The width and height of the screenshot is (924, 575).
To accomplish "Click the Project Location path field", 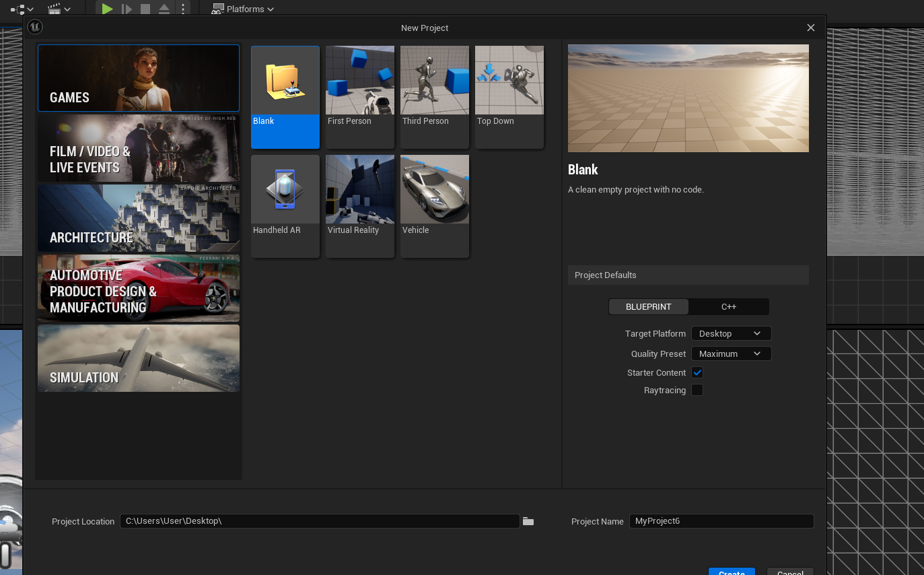I will (320, 521).
